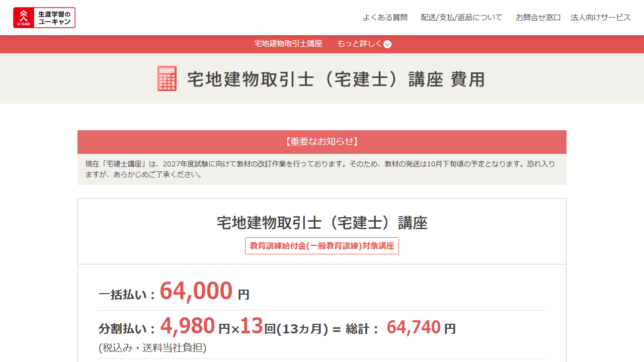
Task: Click the 総計 label
Action: pos(362,329)
